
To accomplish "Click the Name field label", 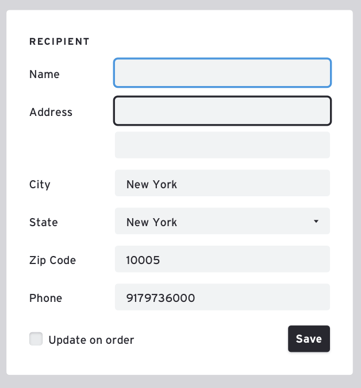I will click(x=44, y=74).
